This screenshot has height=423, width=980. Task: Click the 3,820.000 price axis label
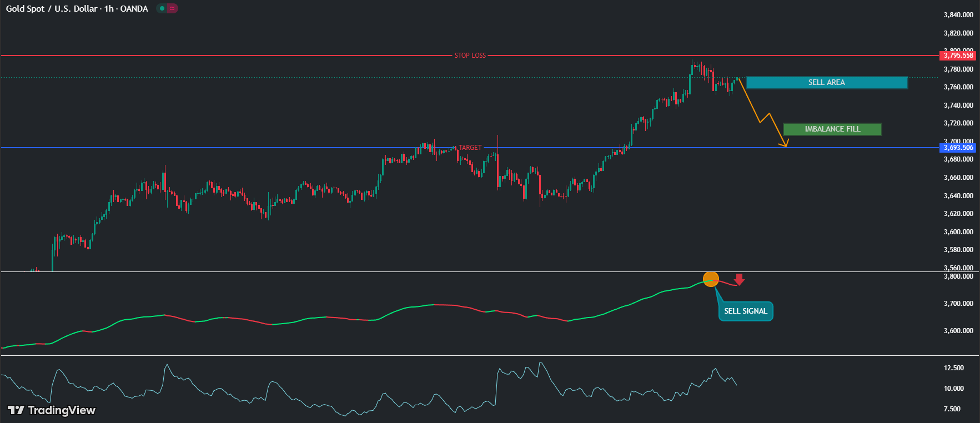[958, 33]
